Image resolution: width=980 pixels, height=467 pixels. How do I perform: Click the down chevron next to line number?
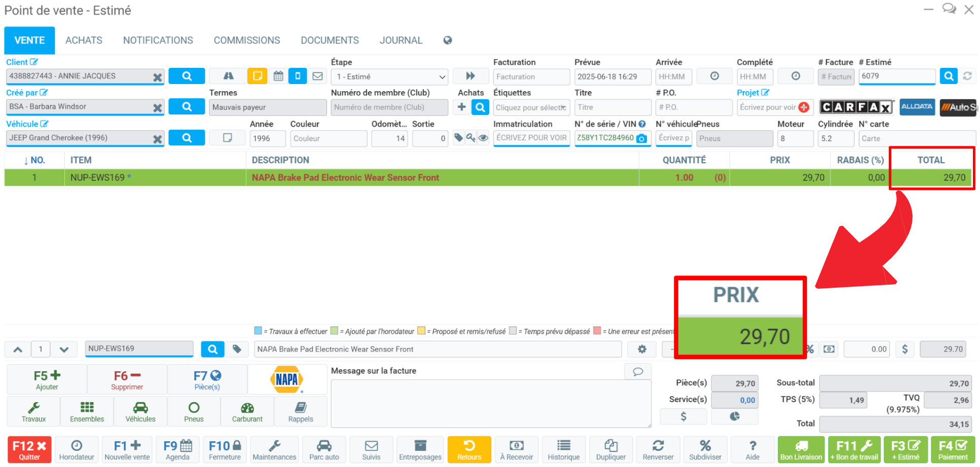pyautogui.click(x=64, y=349)
